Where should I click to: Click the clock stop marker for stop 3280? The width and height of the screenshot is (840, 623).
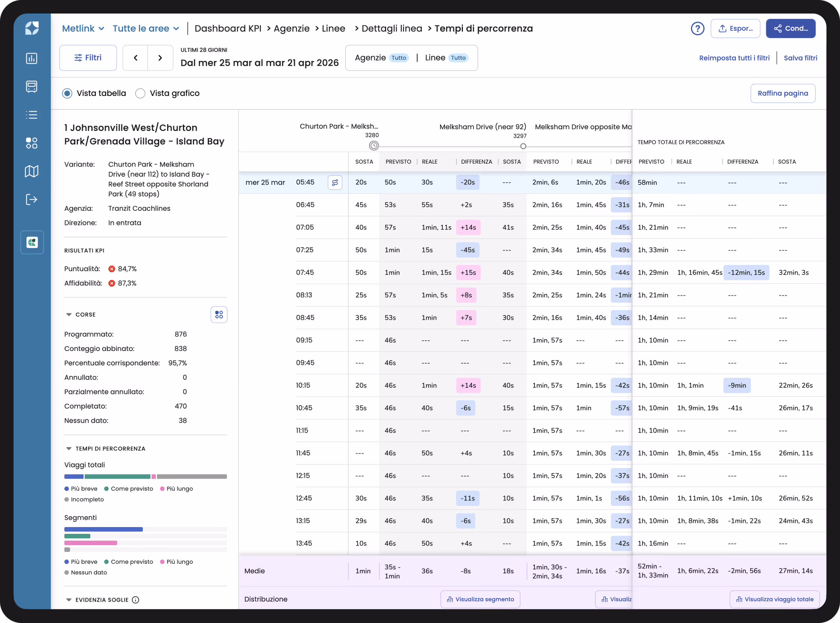[373, 146]
